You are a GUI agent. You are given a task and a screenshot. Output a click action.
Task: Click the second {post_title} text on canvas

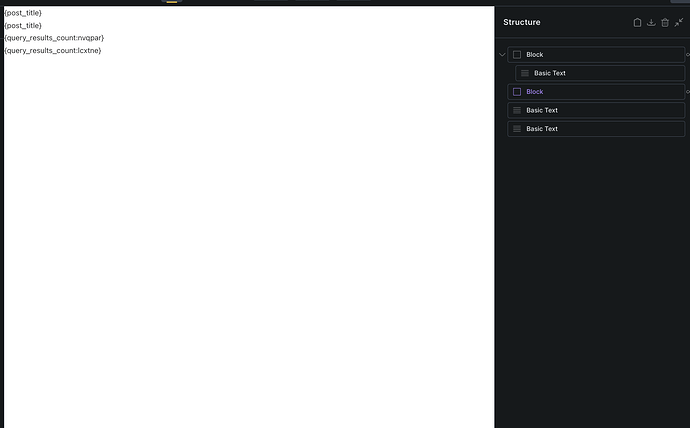[x=23, y=25]
